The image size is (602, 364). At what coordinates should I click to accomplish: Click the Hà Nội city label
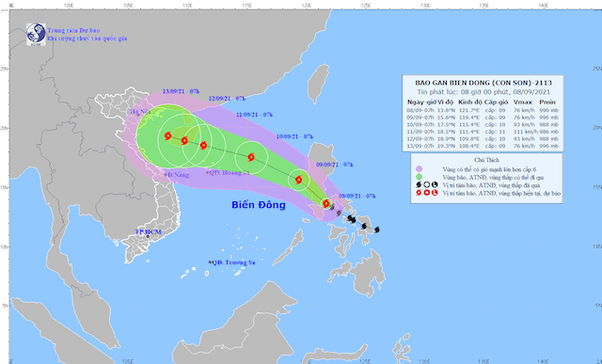tap(140, 112)
